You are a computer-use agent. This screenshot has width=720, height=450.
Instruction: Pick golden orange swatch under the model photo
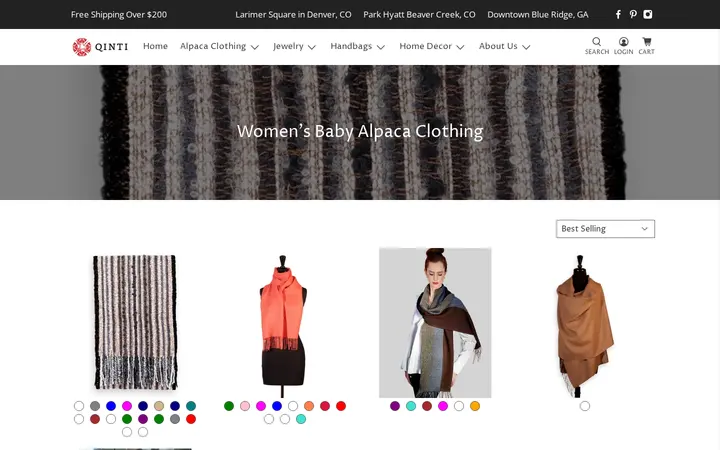475,406
